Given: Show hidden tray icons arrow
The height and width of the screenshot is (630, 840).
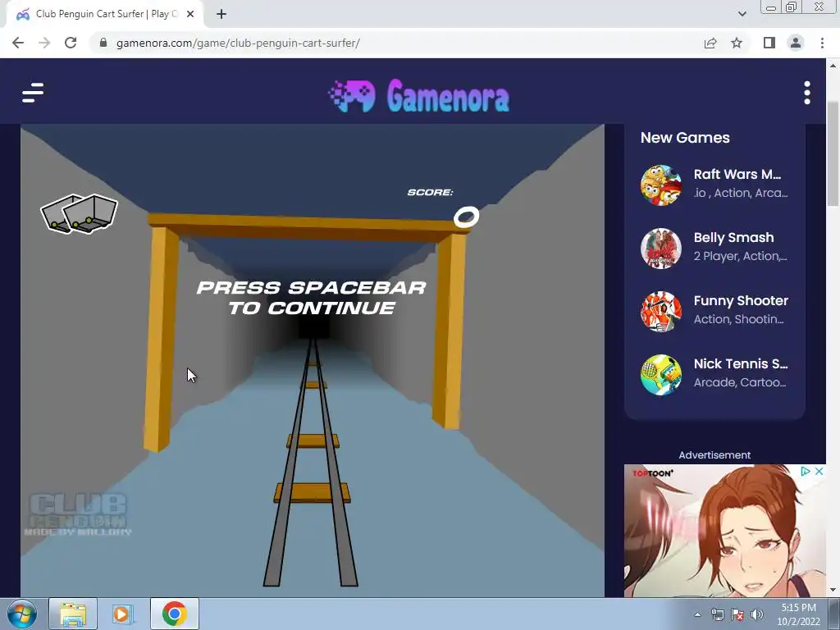Looking at the screenshot, I should 697,614.
